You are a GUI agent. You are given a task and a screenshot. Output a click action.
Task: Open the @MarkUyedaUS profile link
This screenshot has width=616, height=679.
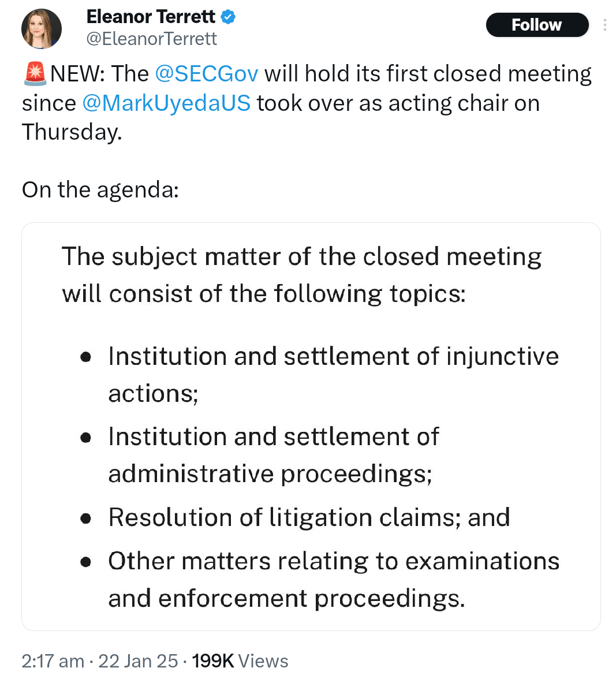click(x=166, y=103)
